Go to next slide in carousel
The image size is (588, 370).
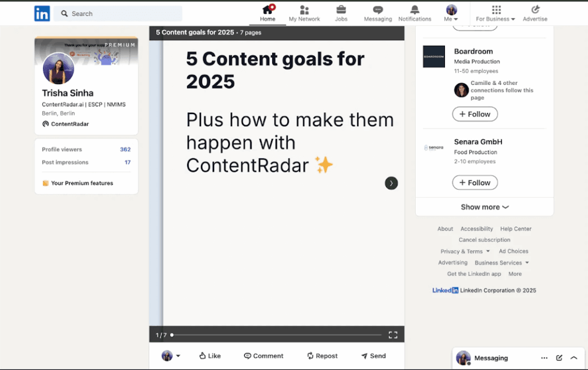point(391,183)
